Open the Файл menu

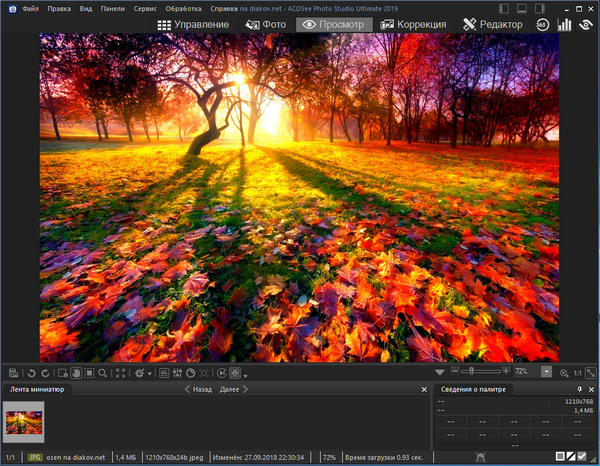(29, 8)
